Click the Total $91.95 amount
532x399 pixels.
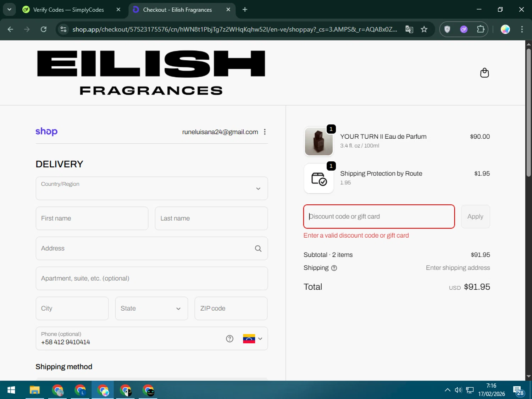point(477,287)
